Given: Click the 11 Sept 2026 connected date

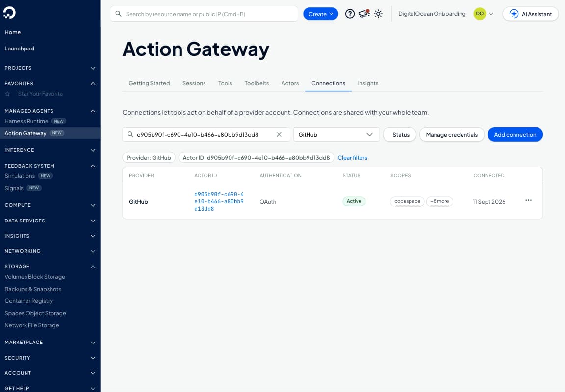Looking at the screenshot, I should (x=489, y=202).
